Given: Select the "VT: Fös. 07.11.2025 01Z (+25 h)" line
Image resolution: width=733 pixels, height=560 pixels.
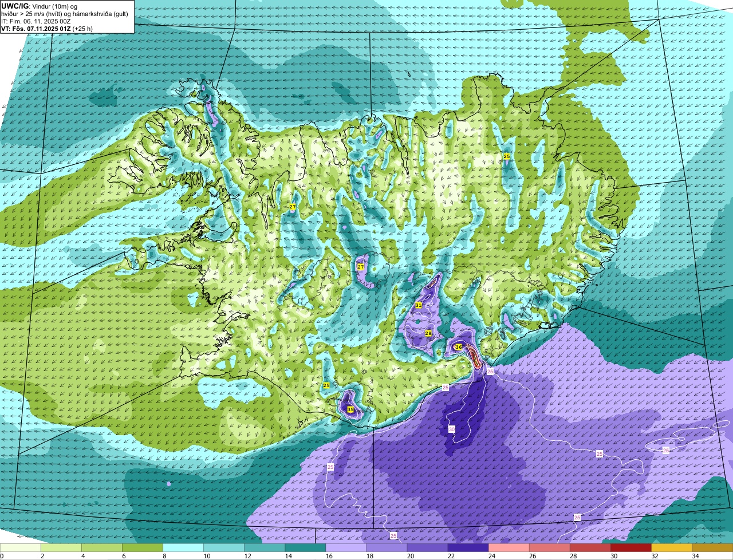Looking at the screenshot, I should [47, 29].
